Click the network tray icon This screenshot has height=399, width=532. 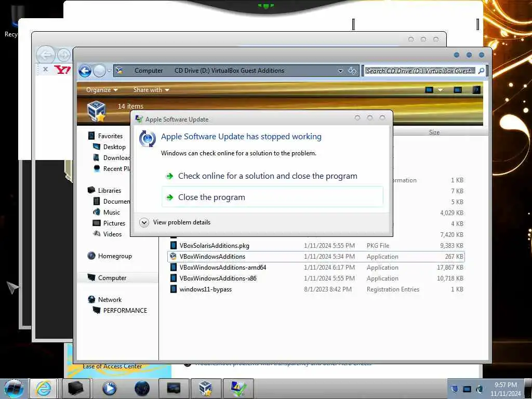pyautogui.click(x=467, y=389)
